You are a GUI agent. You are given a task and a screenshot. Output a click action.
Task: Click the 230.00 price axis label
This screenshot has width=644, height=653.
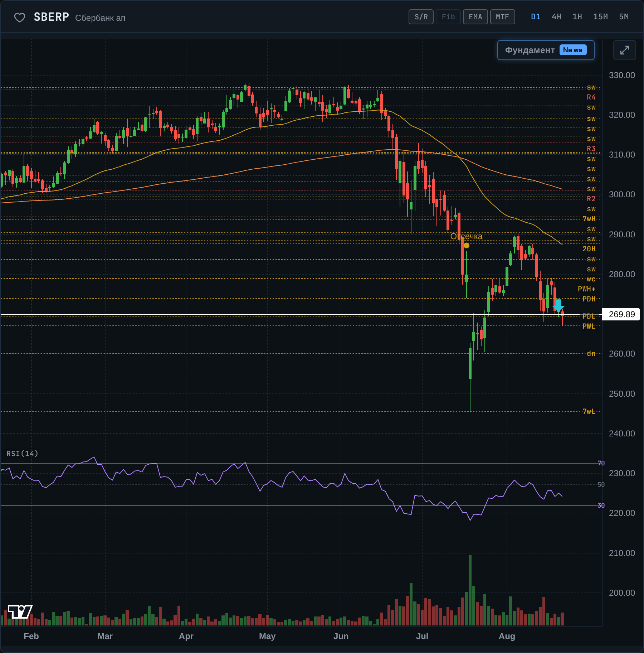(622, 473)
